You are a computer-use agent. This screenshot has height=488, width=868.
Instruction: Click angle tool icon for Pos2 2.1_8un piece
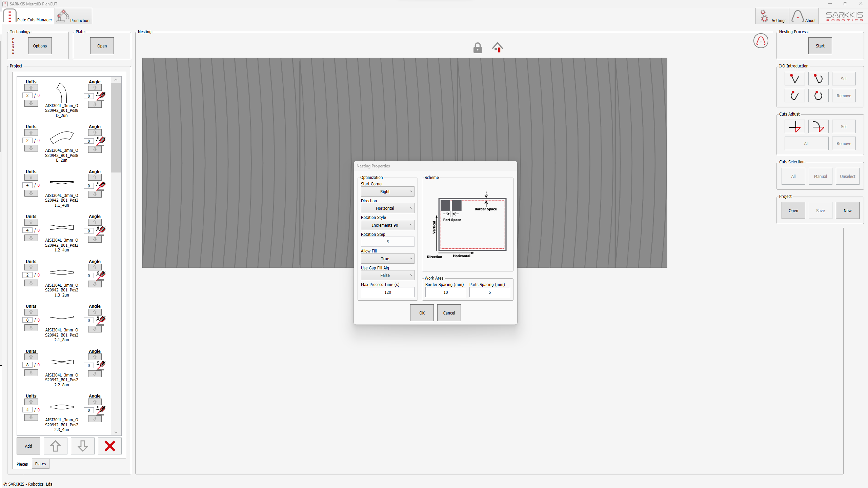click(x=100, y=321)
